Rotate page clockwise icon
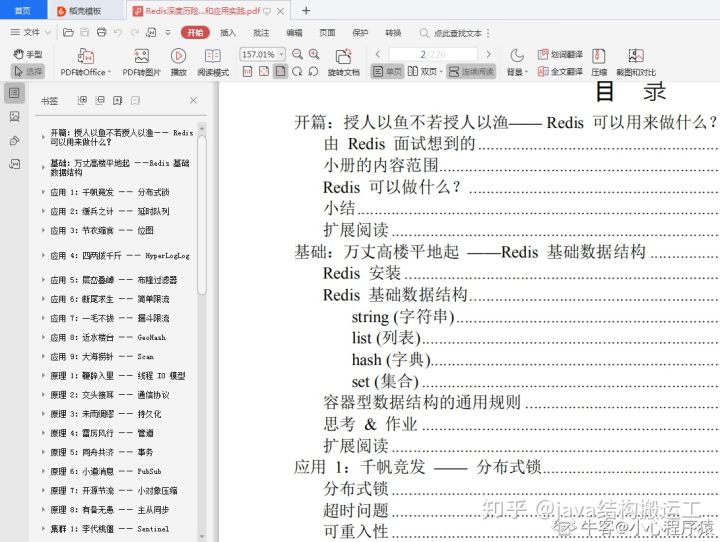 [x=297, y=71]
